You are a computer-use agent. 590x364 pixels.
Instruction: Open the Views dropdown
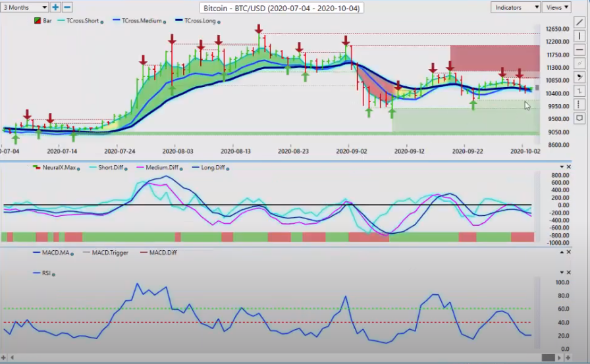(556, 7)
